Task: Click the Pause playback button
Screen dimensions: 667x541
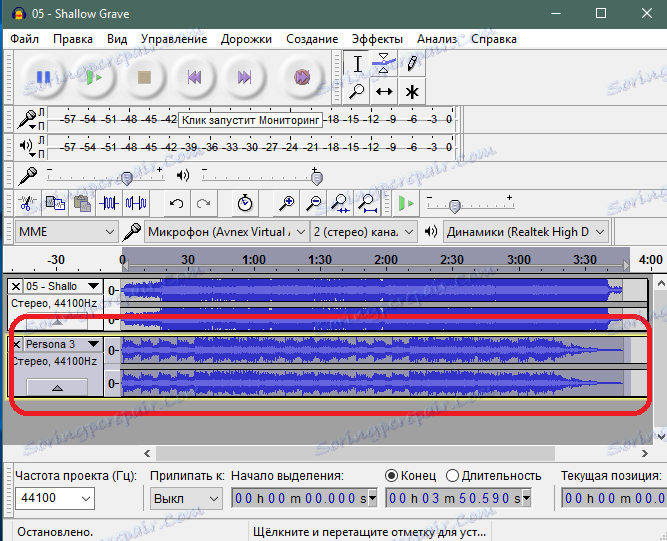Action: pos(44,77)
